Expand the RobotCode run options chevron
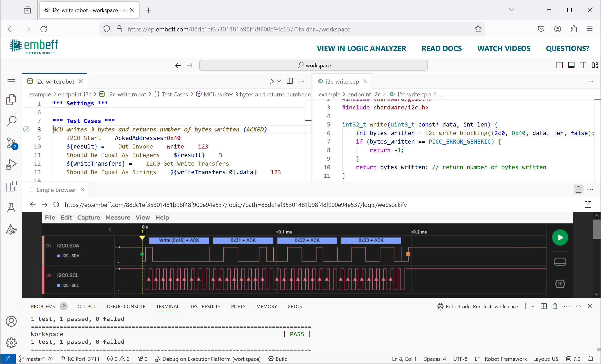This screenshot has height=364, width=601. (533, 306)
